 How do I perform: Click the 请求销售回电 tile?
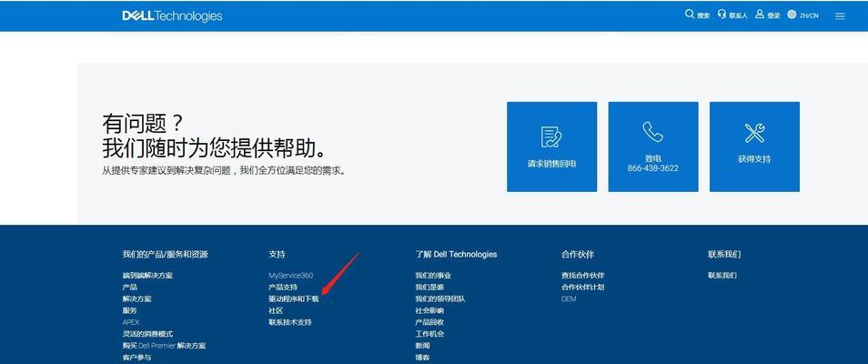(552, 147)
